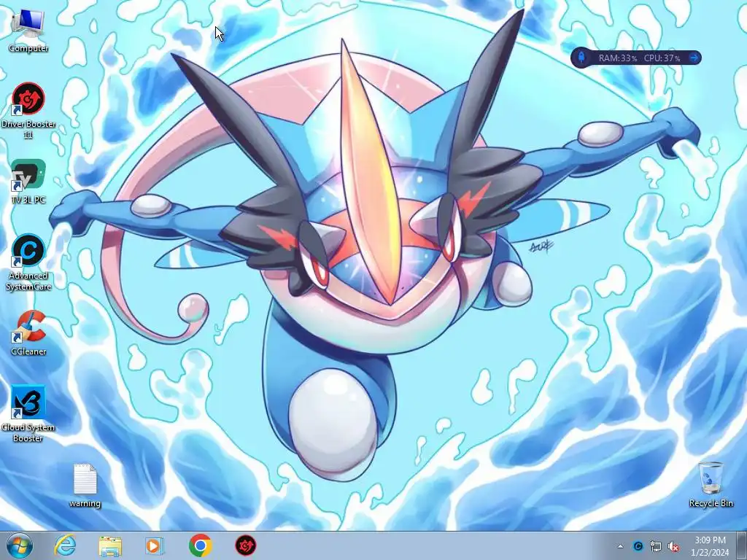Click the RAM: 33% readout on widget
Image resolution: width=747 pixels, height=560 pixels.
coord(618,58)
